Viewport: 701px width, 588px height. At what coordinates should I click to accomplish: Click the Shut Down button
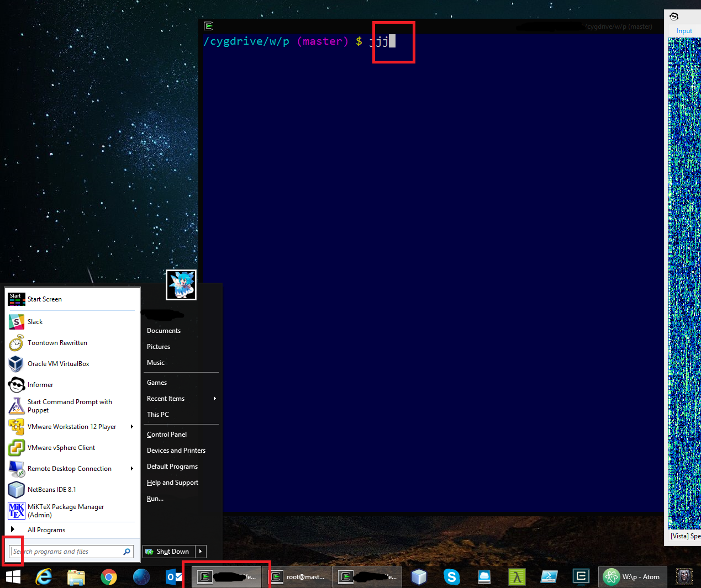point(168,552)
